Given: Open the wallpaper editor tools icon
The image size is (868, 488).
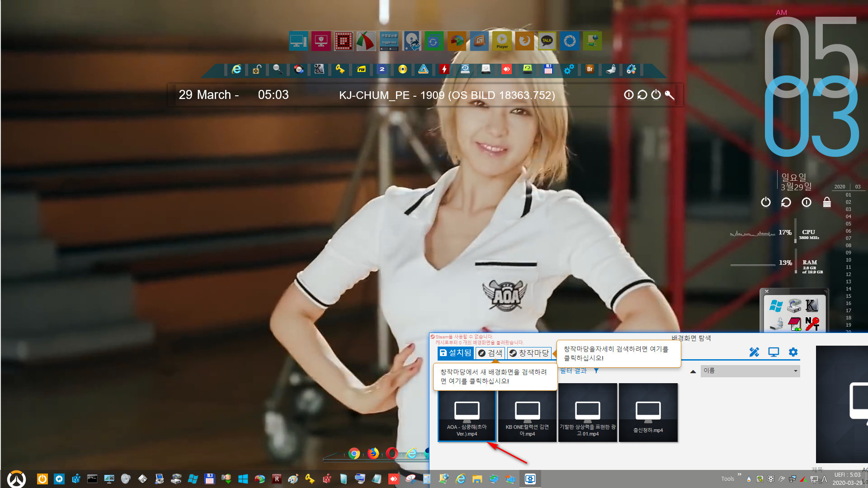Looking at the screenshot, I should pyautogui.click(x=754, y=352).
